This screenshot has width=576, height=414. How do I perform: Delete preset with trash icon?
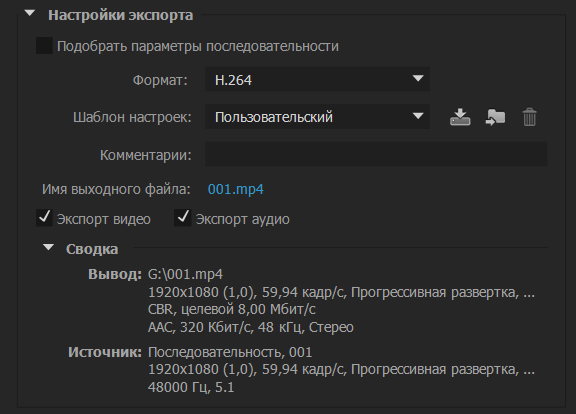click(x=529, y=117)
